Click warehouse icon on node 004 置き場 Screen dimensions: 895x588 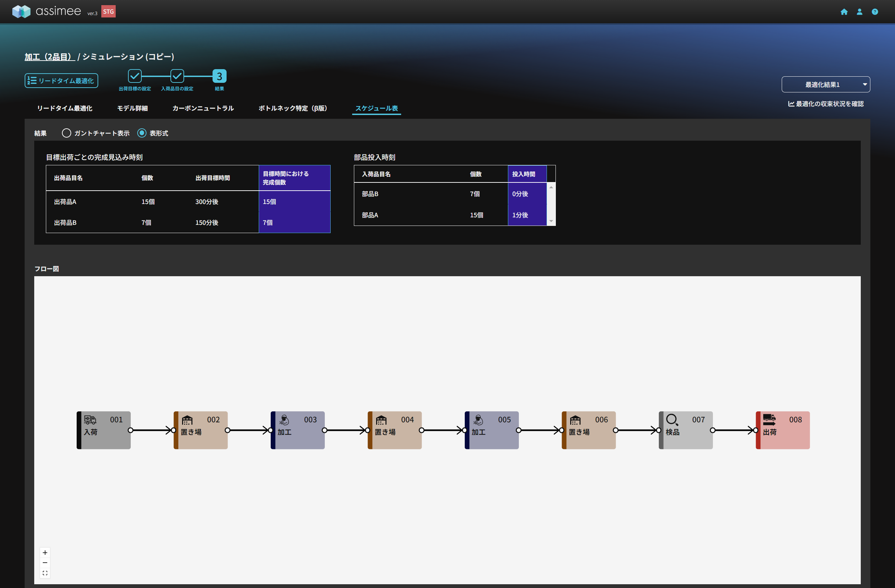381,420
